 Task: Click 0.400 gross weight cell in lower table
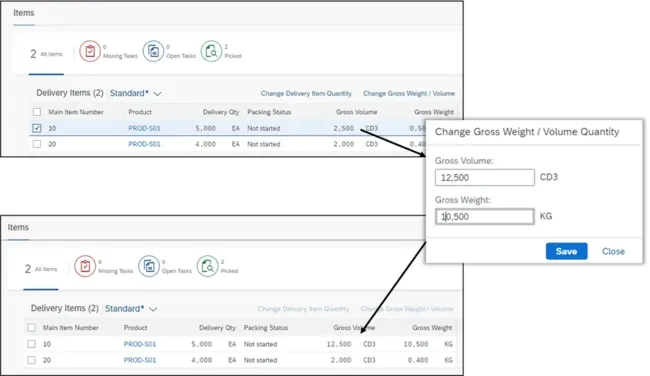pyautogui.click(x=418, y=360)
